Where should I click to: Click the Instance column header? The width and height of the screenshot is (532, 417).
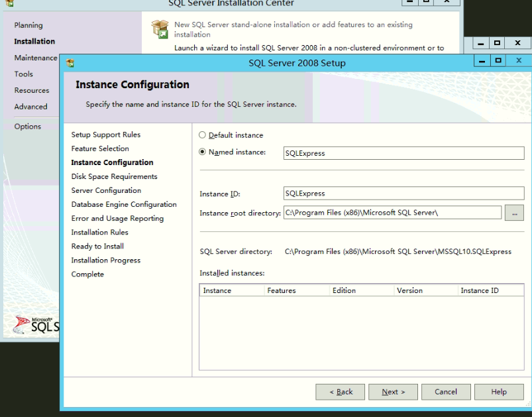pyautogui.click(x=232, y=290)
